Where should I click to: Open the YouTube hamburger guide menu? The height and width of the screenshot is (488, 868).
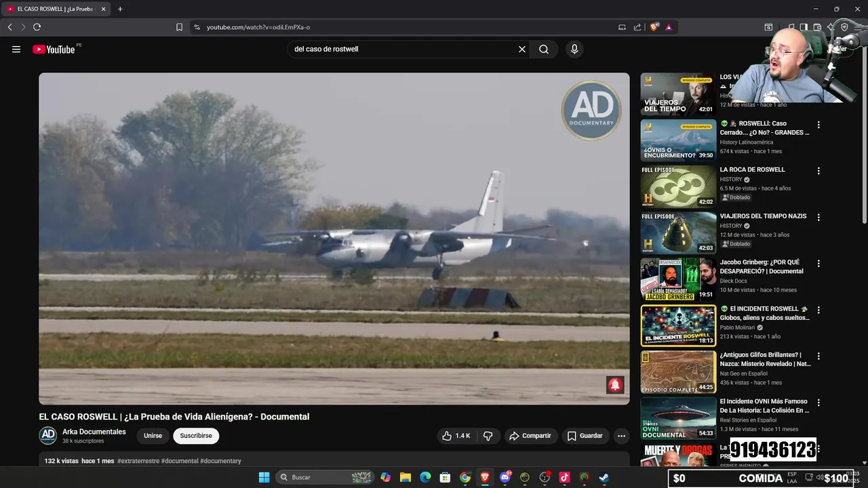(x=16, y=49)
